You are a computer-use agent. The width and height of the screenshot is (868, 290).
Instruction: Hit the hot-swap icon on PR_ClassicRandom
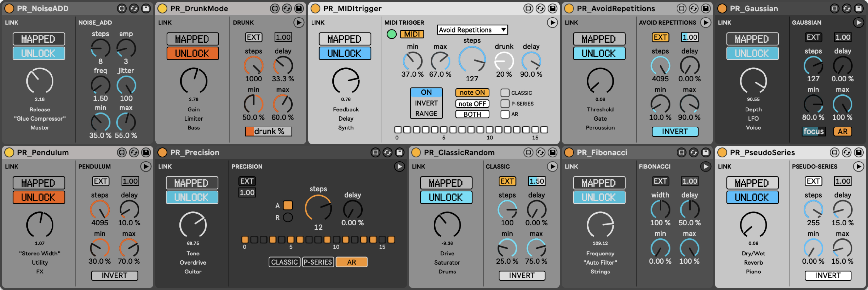540,152
